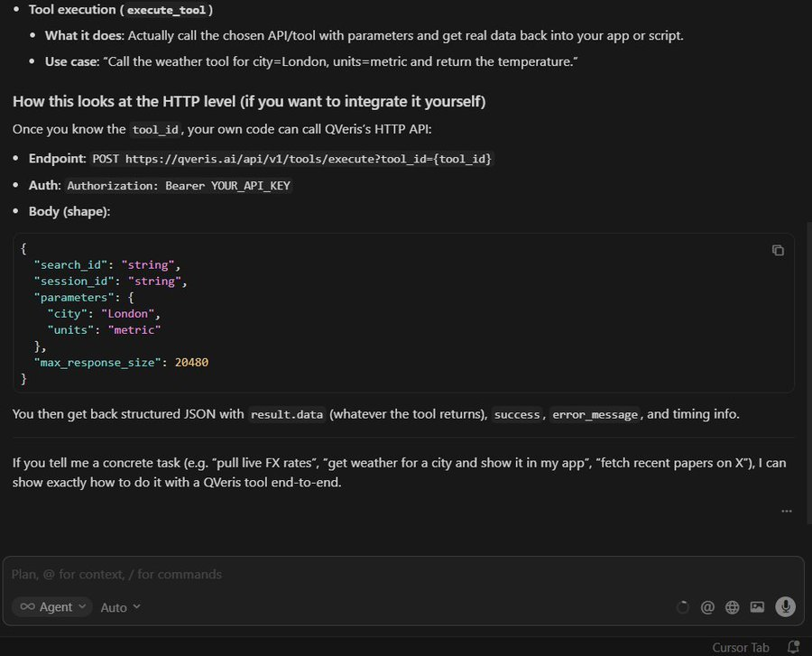Start voice input with microphone button
Screen dimensions: 812x656
785,606
